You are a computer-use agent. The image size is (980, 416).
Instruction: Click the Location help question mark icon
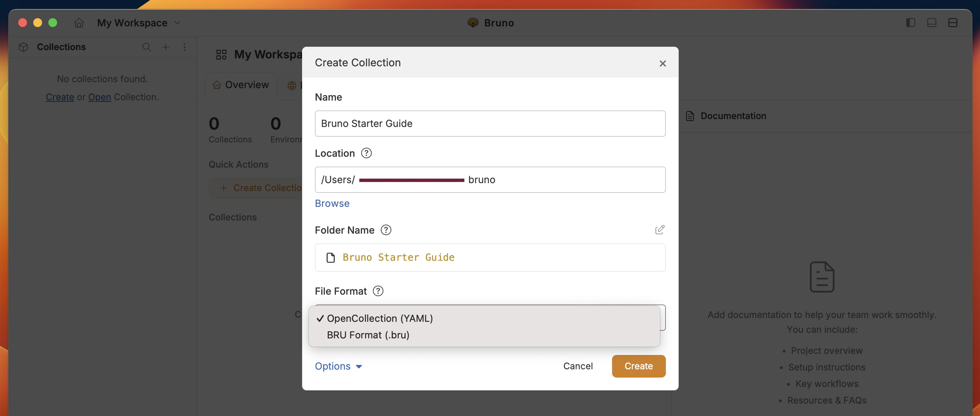[x=366, y=153]
